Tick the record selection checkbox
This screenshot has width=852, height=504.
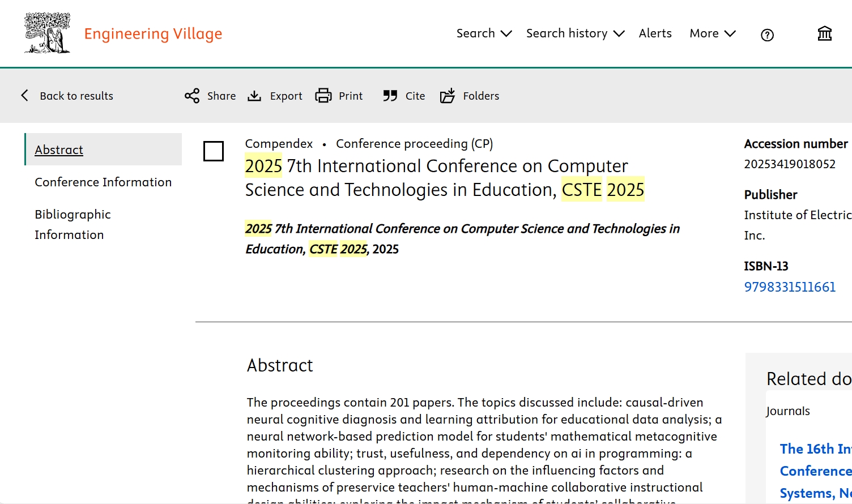click(x=214, y=151)
